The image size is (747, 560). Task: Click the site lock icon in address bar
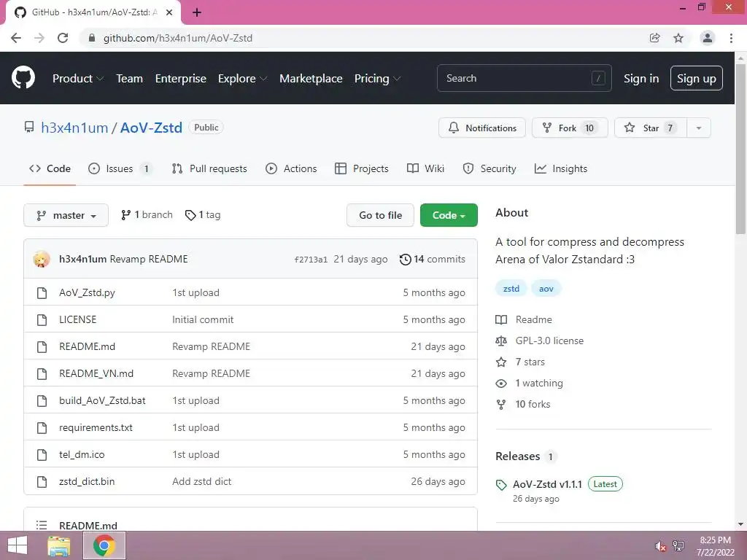(x=92, y=38)
